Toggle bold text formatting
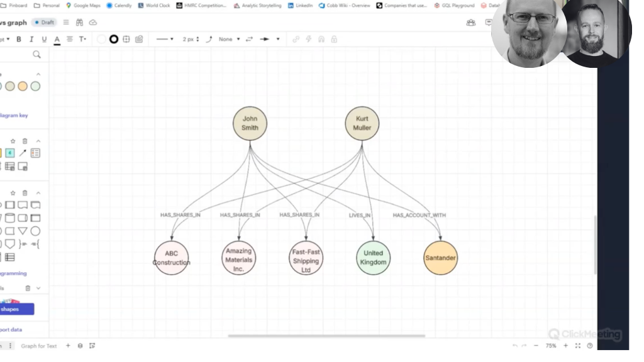 tap(18, 39)
